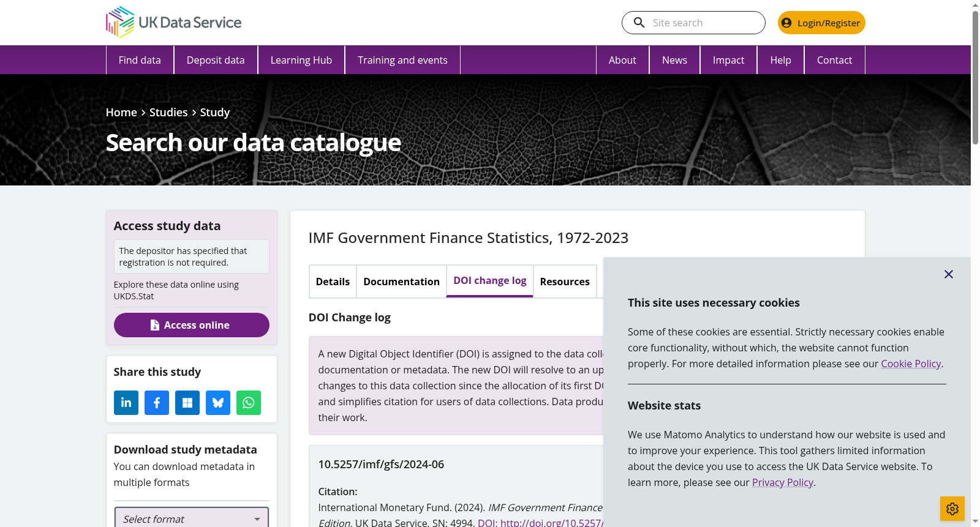Follow the Home breadcrumb link
This screenshot has height=527, width=980.
click(121, 113)
